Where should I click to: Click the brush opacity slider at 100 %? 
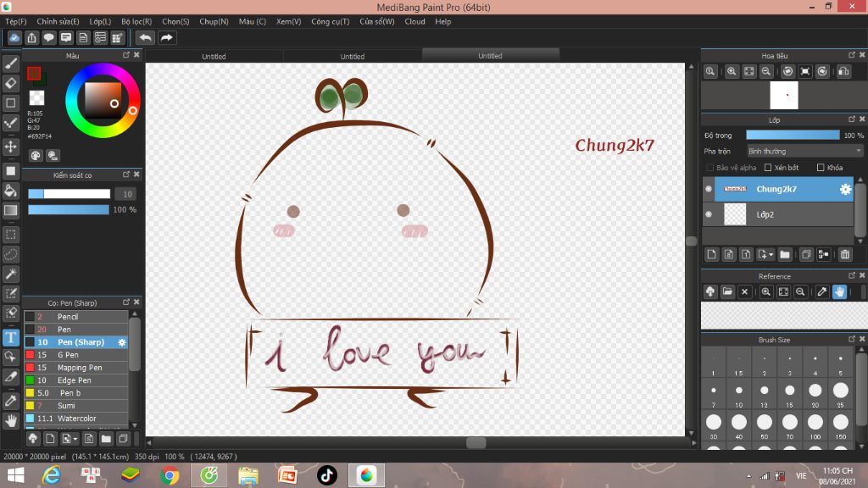coord(69,210)
